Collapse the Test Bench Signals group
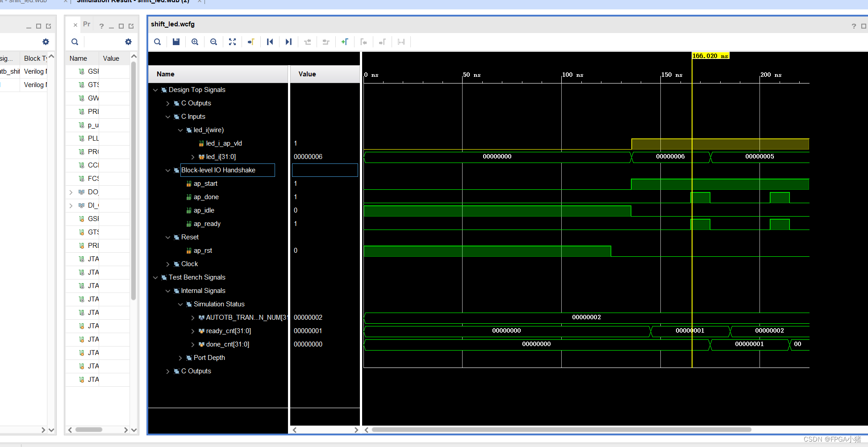Viewport: 868px width, 447px height. click(155, 277)
